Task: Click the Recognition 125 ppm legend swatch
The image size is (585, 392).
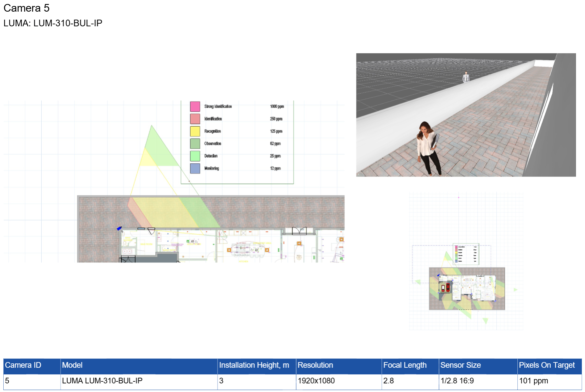Action: coord(195,131)
